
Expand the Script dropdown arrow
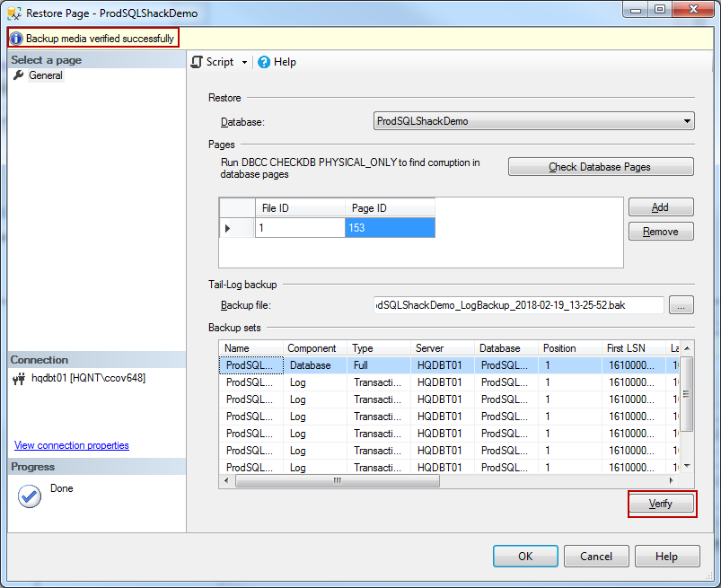tap(244, 63)
